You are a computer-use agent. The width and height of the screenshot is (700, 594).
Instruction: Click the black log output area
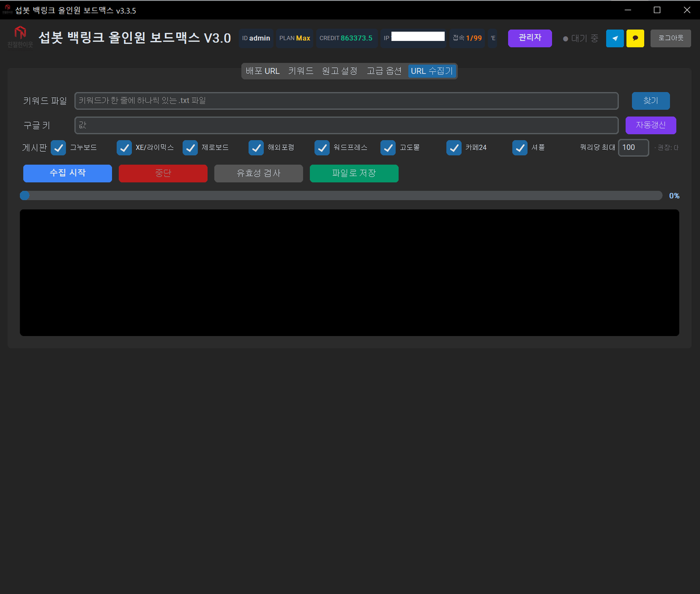349,273
